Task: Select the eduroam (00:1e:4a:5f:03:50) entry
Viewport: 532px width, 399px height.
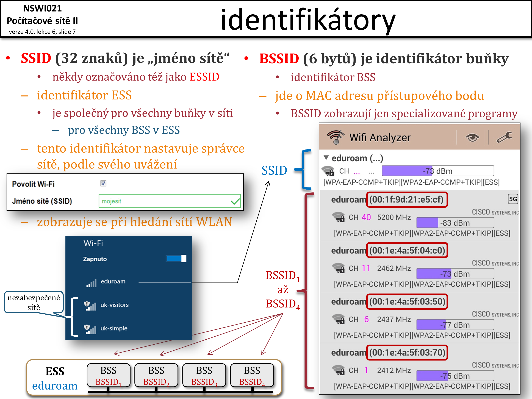Action: 419,318
